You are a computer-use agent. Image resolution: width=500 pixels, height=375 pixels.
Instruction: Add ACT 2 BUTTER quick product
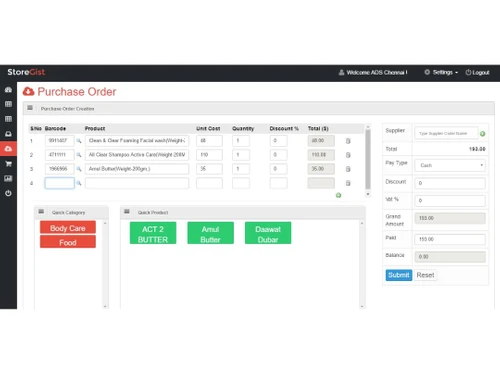tap(153, 233)
